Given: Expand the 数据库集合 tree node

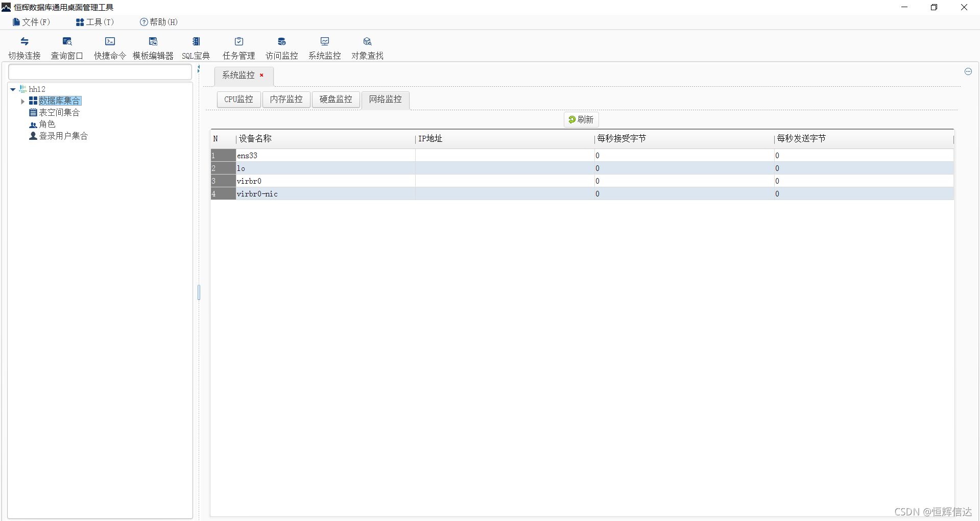Looking at the screenshot, I should pos(22,101).
